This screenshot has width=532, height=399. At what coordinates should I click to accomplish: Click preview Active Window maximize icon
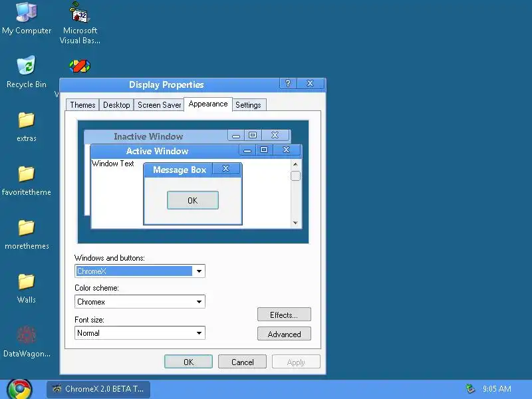click(264, 150)
